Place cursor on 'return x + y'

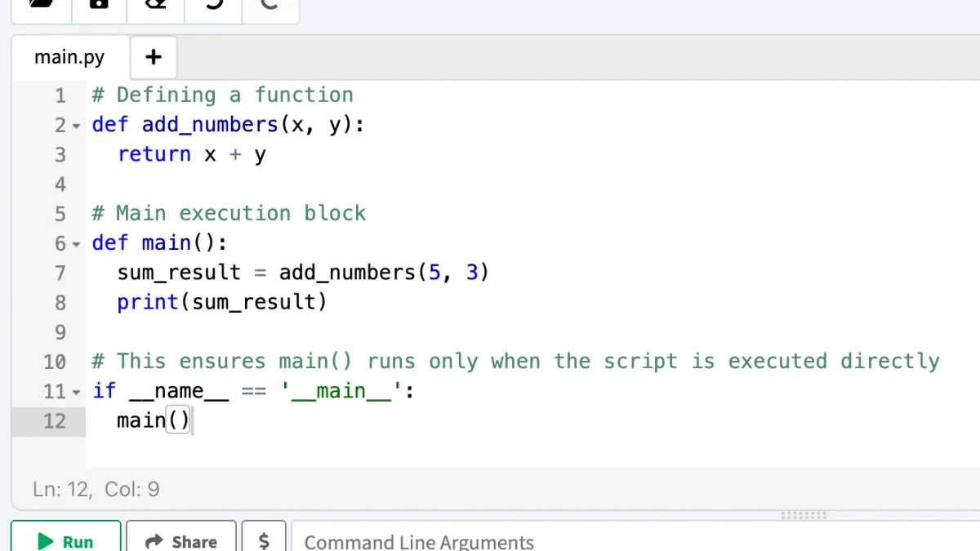192,154
